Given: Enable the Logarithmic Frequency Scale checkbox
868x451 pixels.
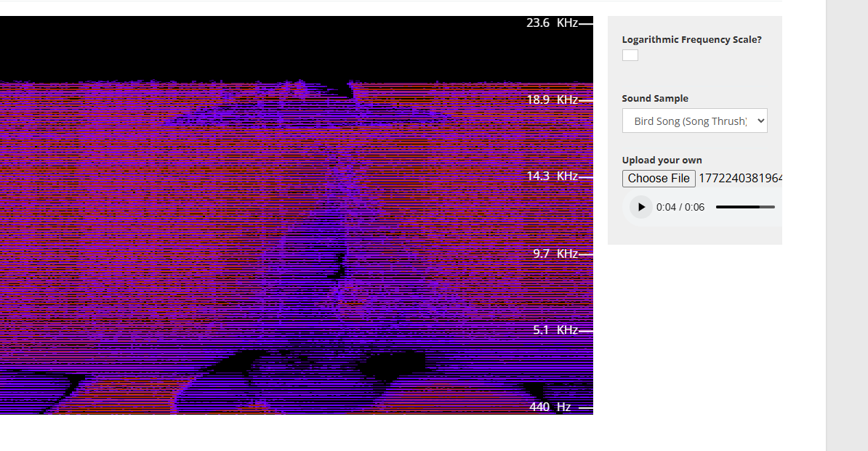Looking at the screenshot, I should [x=630, y=55].
